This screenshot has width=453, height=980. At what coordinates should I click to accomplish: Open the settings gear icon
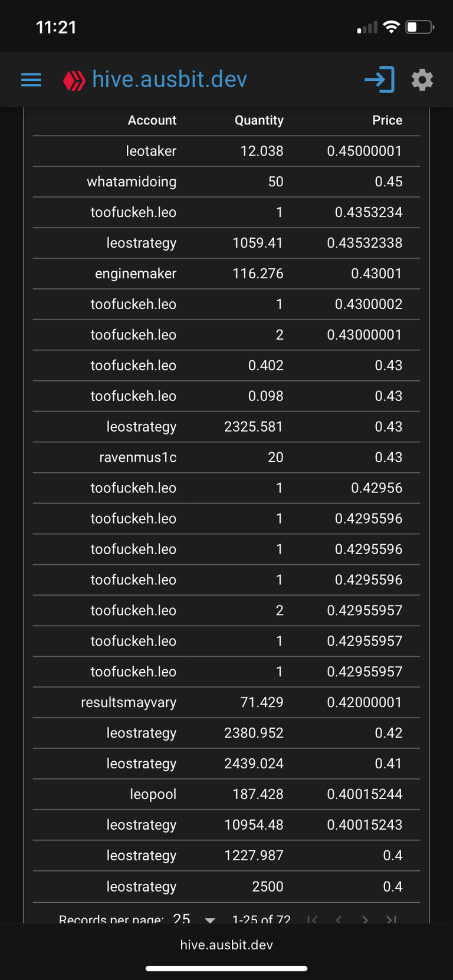pyautogui.click(x=422, y=80)
